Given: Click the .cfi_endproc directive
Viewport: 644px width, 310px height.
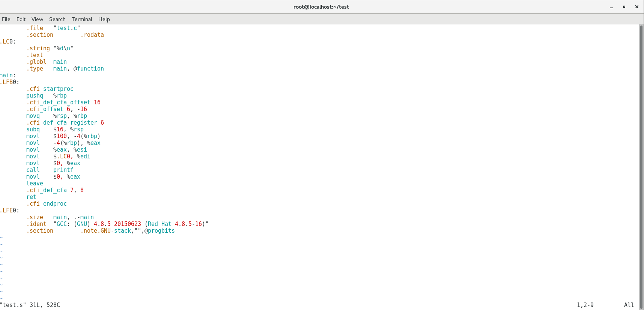Looking at the screenshot, I should (47, 204).
